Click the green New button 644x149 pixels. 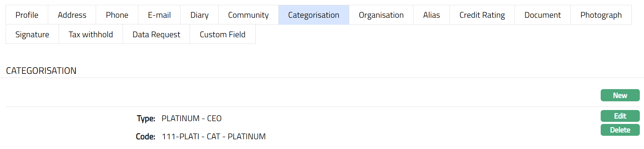click(x=620, y=95)
